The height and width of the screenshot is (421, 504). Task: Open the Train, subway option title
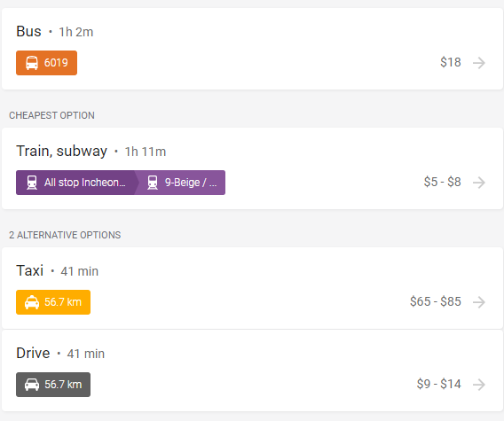pyautogui.click(x=62, y=152)
